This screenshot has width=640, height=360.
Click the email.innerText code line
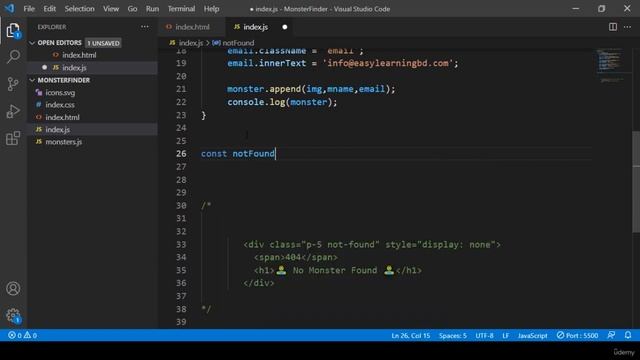coord(343,63)
